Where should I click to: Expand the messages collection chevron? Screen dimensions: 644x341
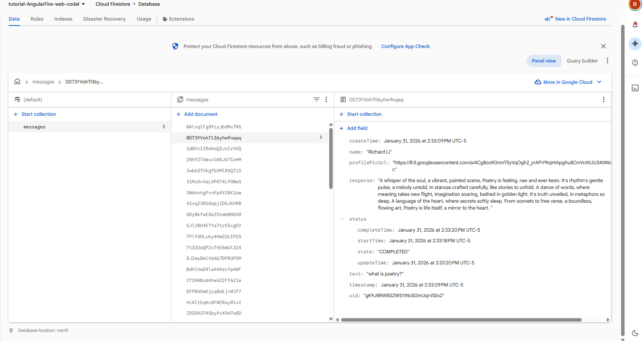click(164, 127)
